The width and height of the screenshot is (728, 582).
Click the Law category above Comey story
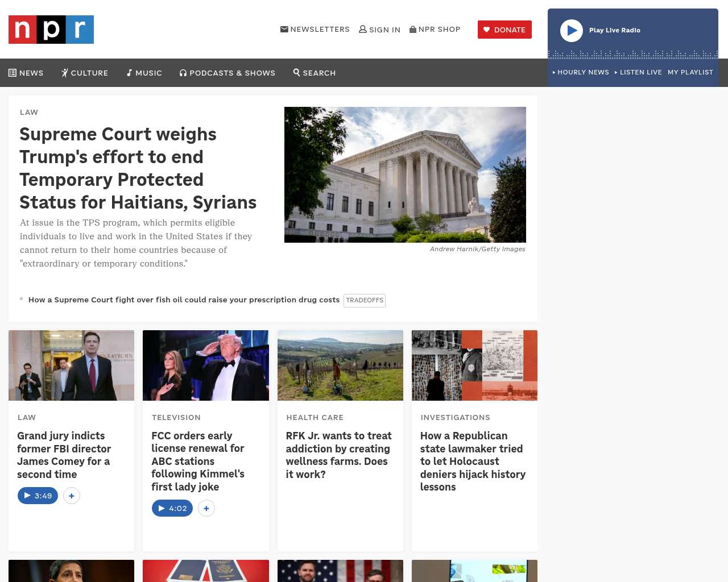[x=27, y=417]
